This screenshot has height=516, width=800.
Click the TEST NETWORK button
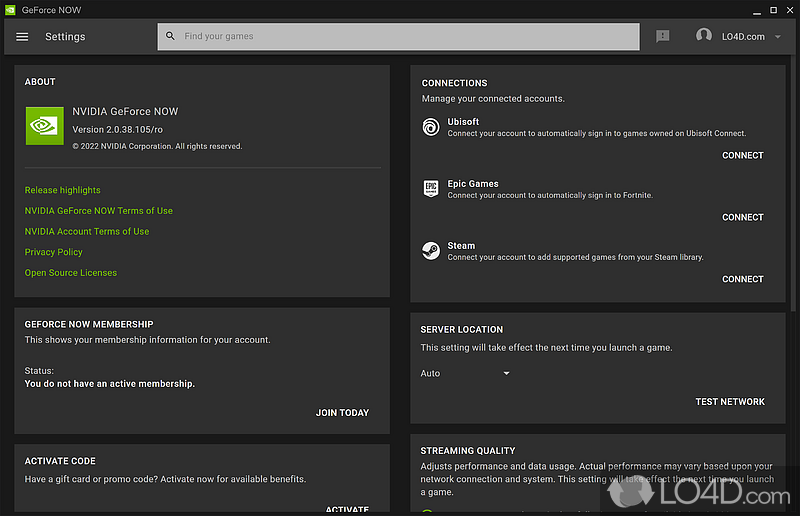point(730,402)
